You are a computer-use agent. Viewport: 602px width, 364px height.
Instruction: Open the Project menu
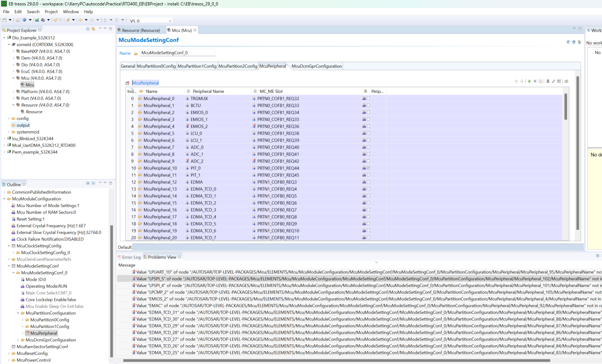click(x=51, y=12)
